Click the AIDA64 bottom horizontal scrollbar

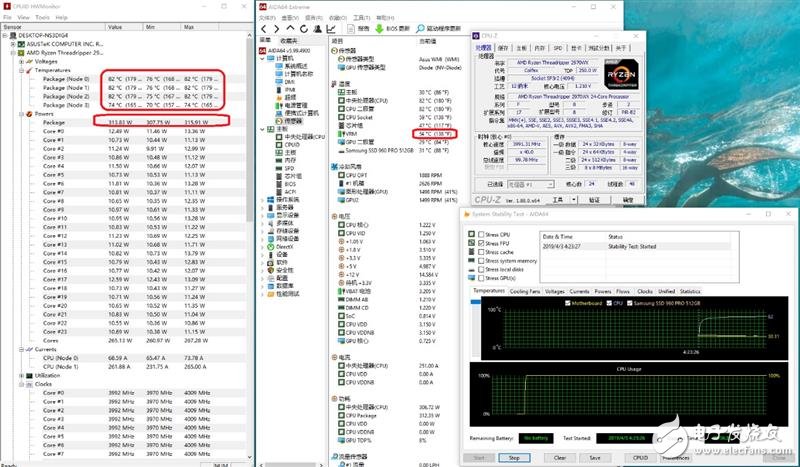click(291, 464)
